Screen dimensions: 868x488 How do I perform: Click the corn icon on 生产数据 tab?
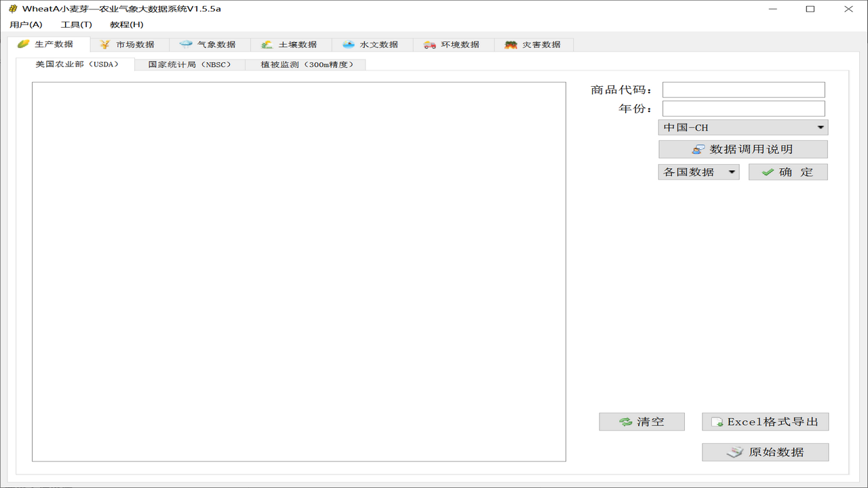tap(23, 44)
